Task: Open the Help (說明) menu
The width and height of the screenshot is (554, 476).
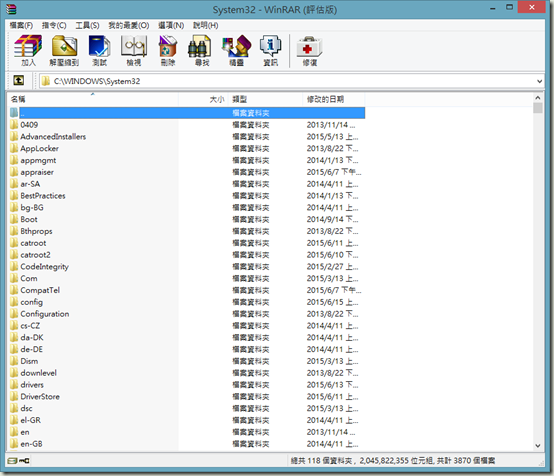Action: pyautogui.click(x=205, y=25)
